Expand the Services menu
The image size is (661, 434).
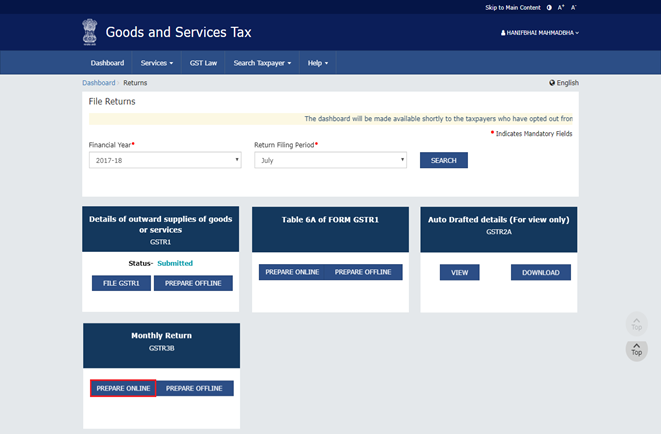pos(157,63)
